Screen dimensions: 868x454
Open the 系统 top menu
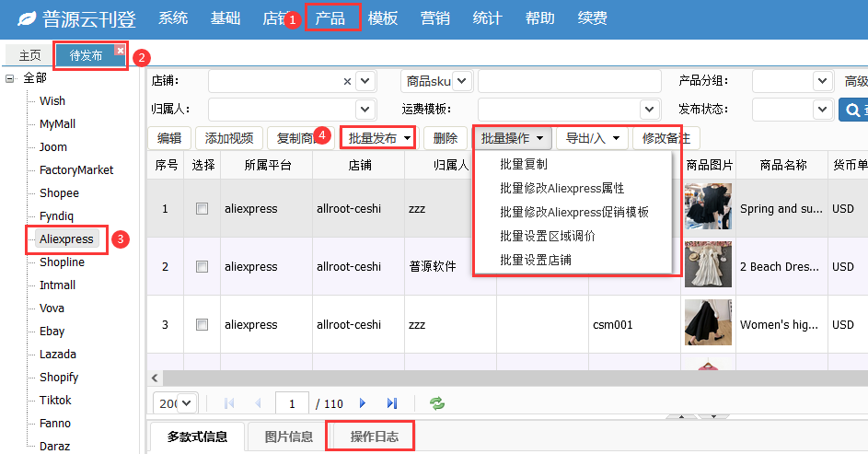tap(173, 18)
